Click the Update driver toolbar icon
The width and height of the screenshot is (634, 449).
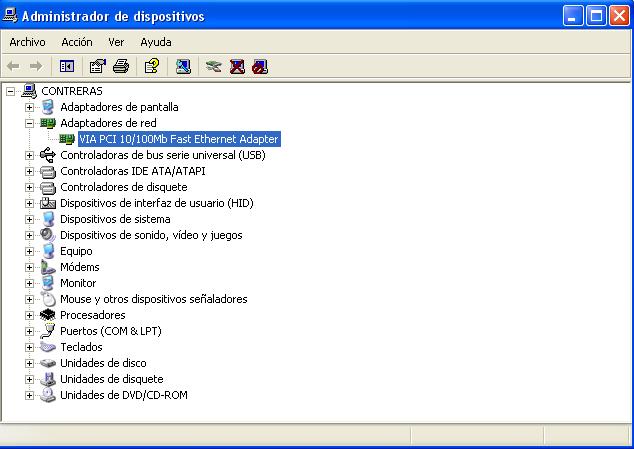[x=213, y=66]
